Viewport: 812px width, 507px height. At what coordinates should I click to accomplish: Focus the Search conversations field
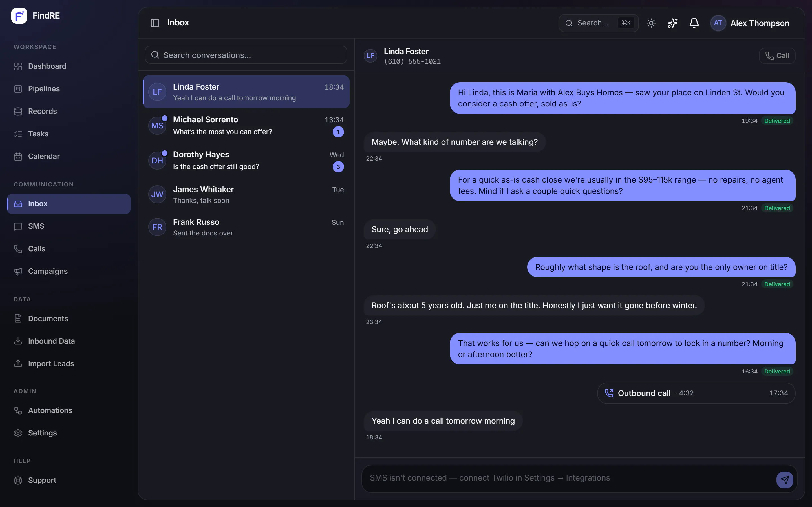(246, 55)
